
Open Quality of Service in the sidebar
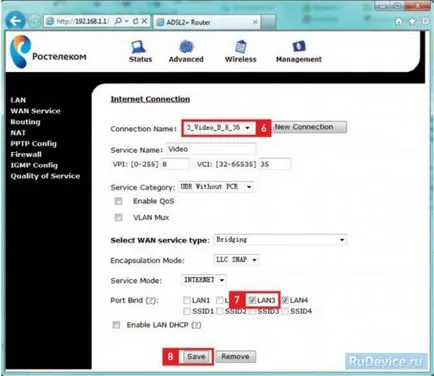[45, 176]
